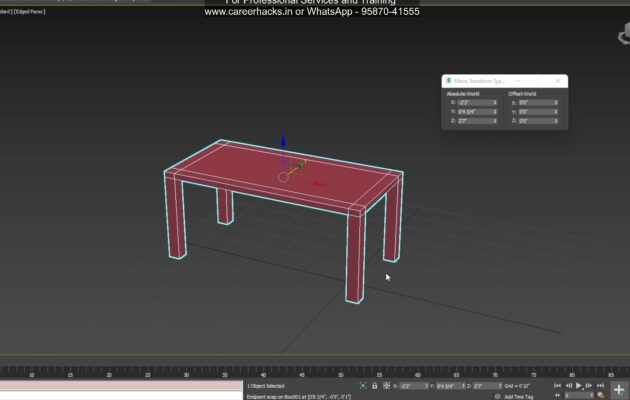Image resolution: width=630 pixels, height=400 pixels.
Task: Step back to the previous frame
Action: [x=565, y=386]
